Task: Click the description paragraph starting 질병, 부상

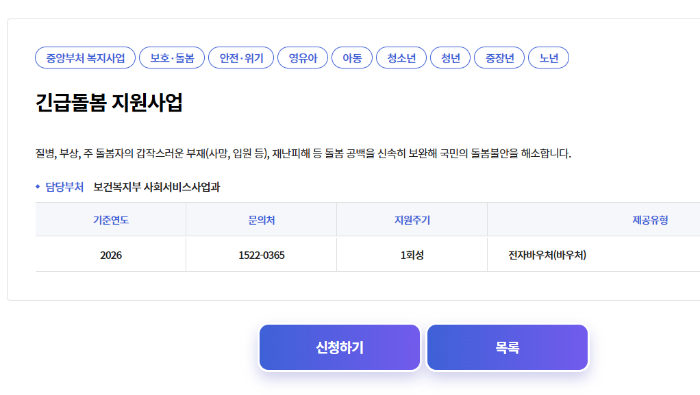Action: pyautogui.click(x=303, y=154)
